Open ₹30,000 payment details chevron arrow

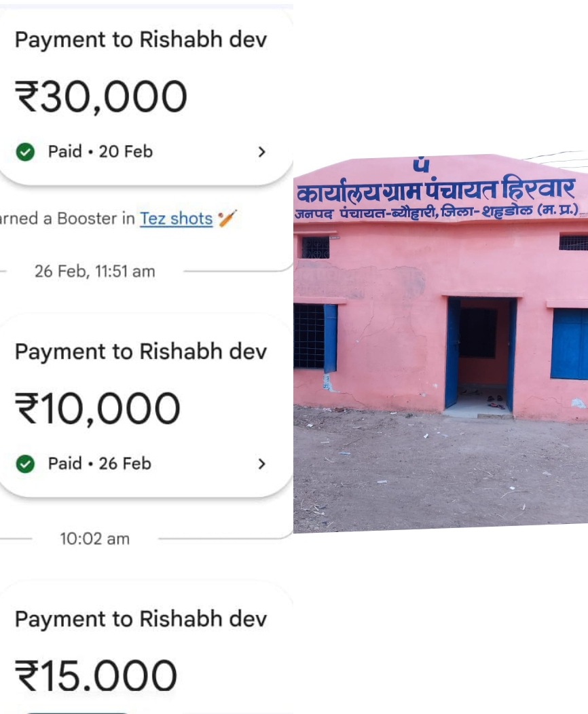tap(261, 151)
